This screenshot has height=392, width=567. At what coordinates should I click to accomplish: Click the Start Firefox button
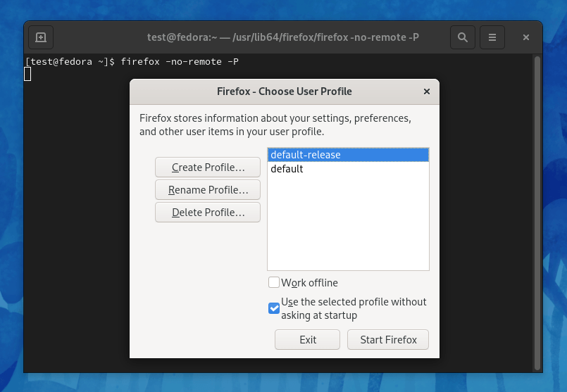(388, 340)
